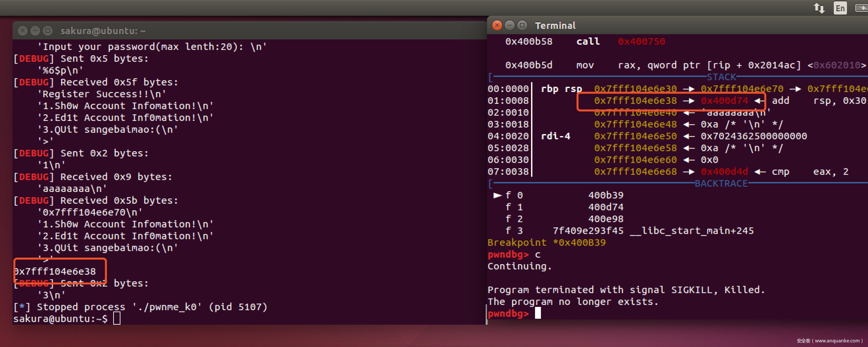Open the network indicator in top bar
Image resolution: width=868 pixels, height=347 pixels.
819,8
